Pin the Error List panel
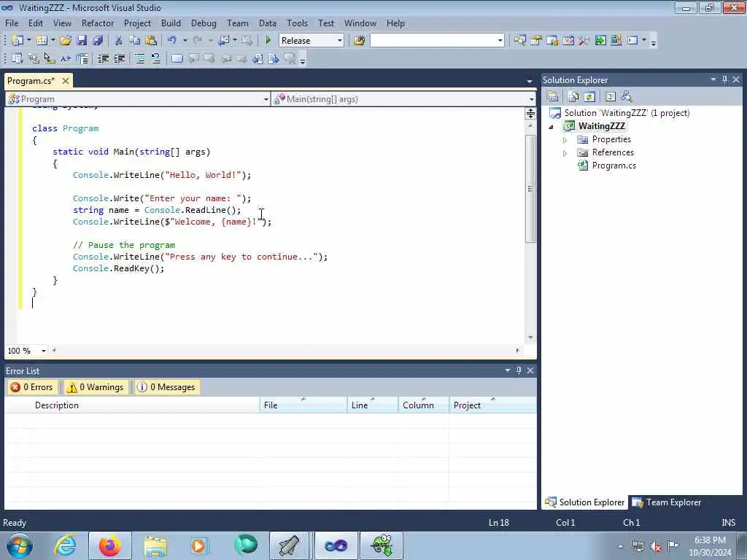Image resolution: width=747 pixels, height=560 pixels. click(x=519, y=370)
